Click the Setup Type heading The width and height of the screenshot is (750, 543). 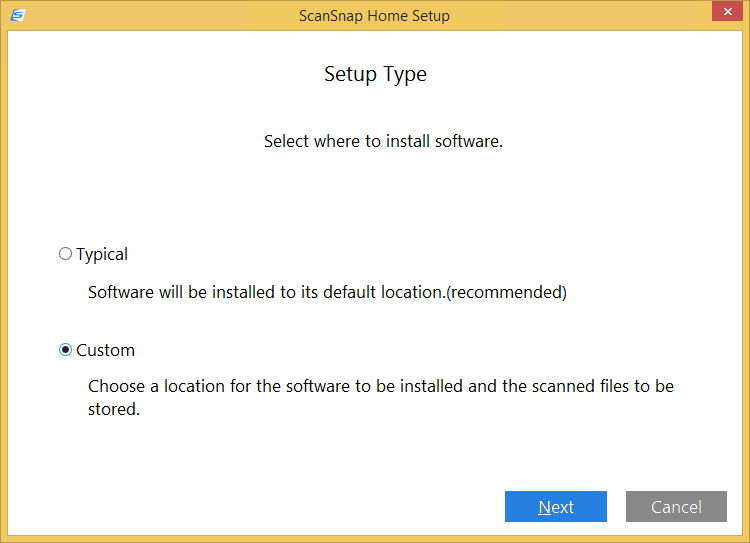(x=375, y=75)
